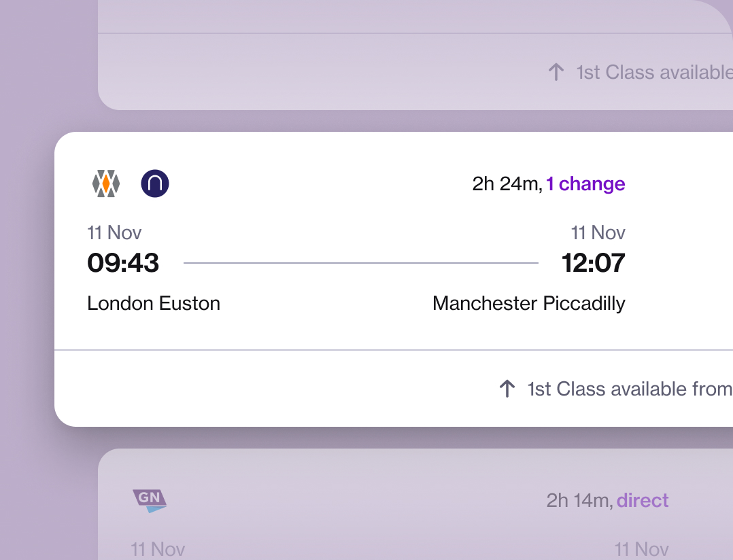Click the 11 Nov date above 09:43

(x=114, y=232)
